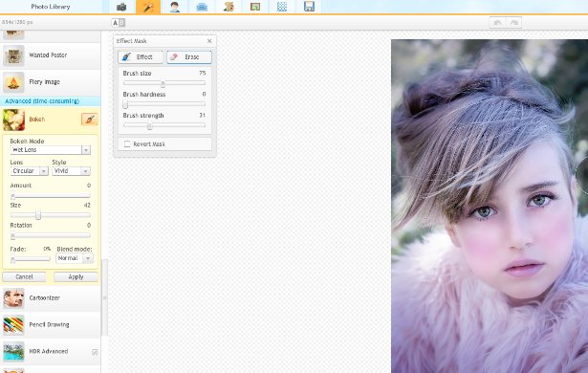Adjust the Brush hardness slider

pos(164,104)
